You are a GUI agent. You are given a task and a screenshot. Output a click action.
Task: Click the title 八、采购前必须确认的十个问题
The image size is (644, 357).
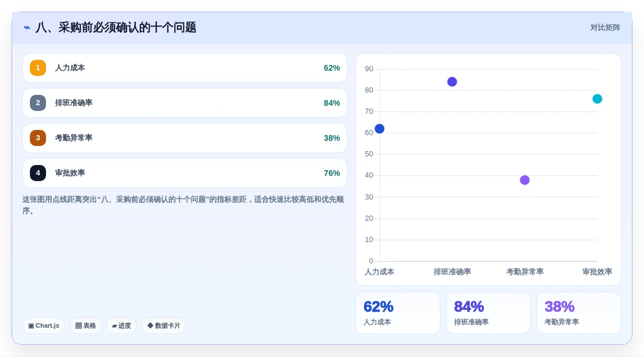point(116,28)
